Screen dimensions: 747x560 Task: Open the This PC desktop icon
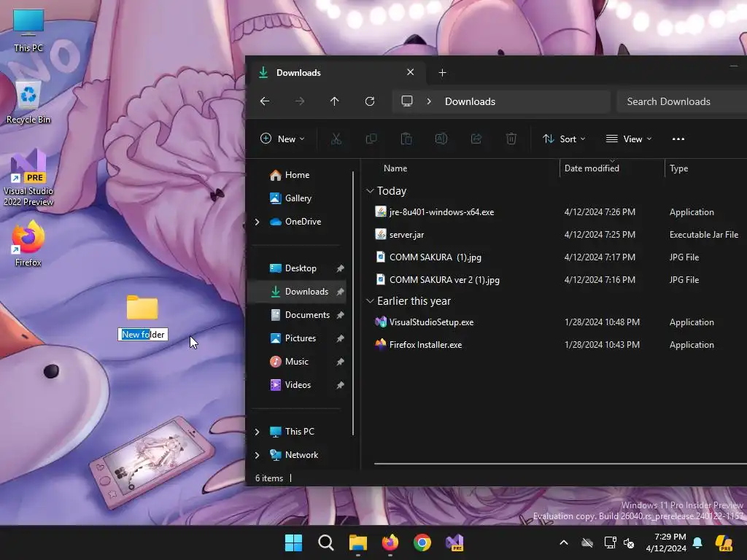(x=28, y=31)
